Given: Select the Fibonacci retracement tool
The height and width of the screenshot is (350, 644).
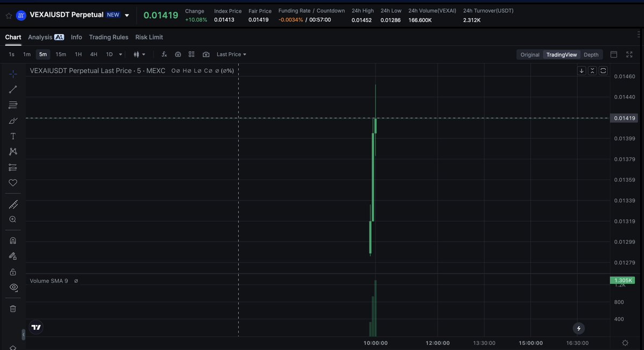Looking at the screenshot, I should 13,105.
